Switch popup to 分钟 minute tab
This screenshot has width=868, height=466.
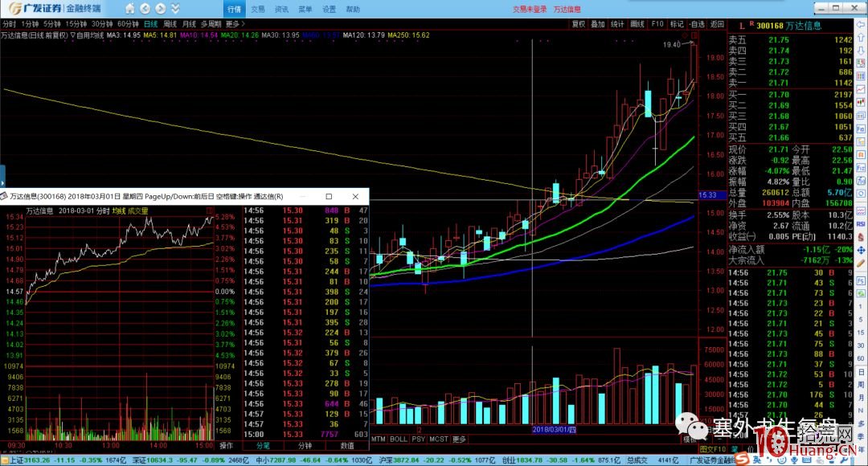305,446
